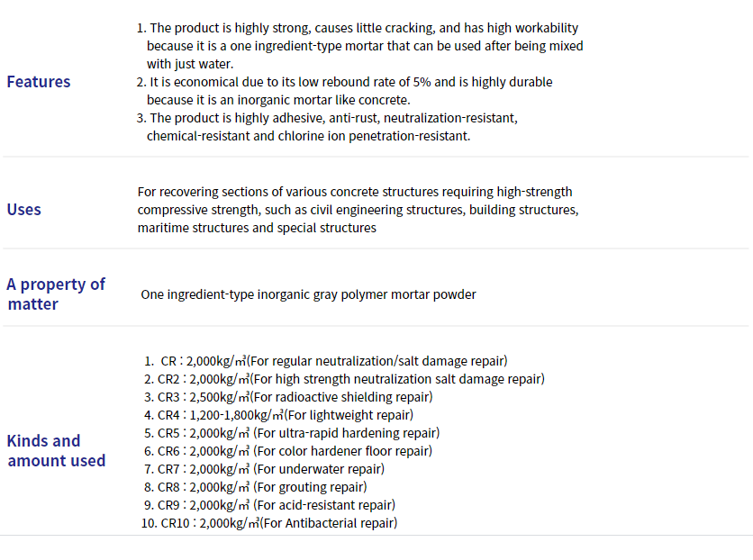Select the CR5 ultra-rapid hardening repair line
The height and width of the screenshot is (560, 753).
[x=292, y=433]
